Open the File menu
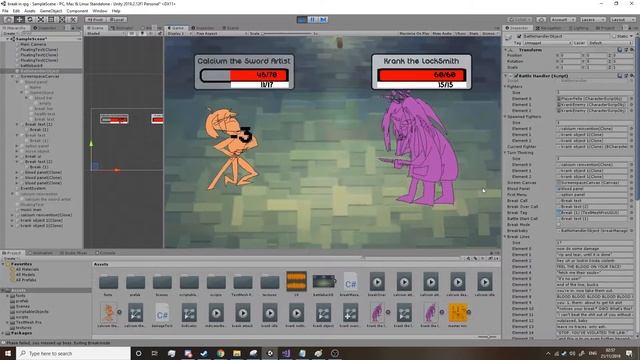Viewport: 640px width, 360px height. tap(5, 11)
